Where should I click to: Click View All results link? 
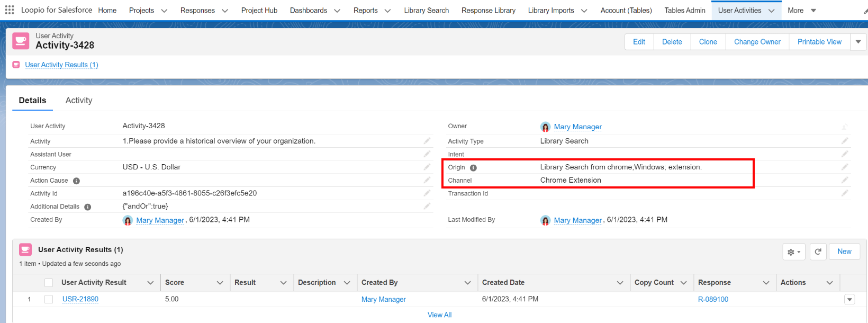pos(439,315)
